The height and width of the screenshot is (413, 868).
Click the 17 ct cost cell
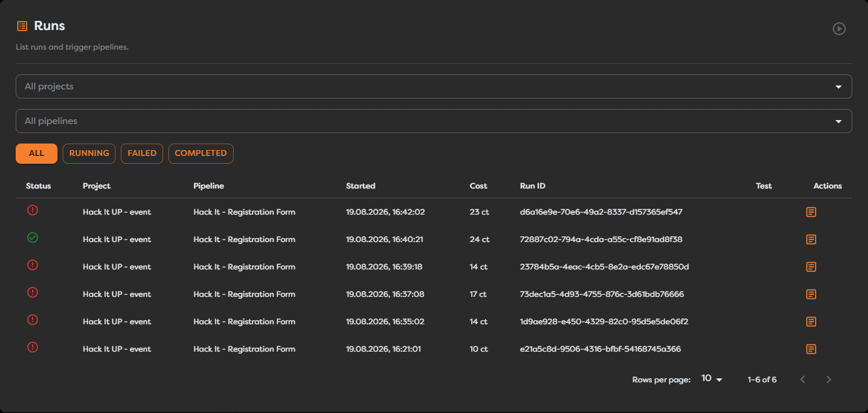point(478,294)
